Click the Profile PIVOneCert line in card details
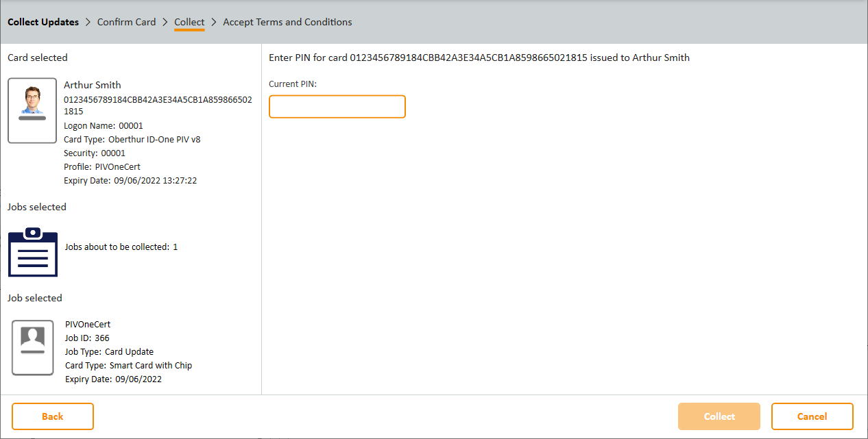The image size is (868, 439). 102,167
